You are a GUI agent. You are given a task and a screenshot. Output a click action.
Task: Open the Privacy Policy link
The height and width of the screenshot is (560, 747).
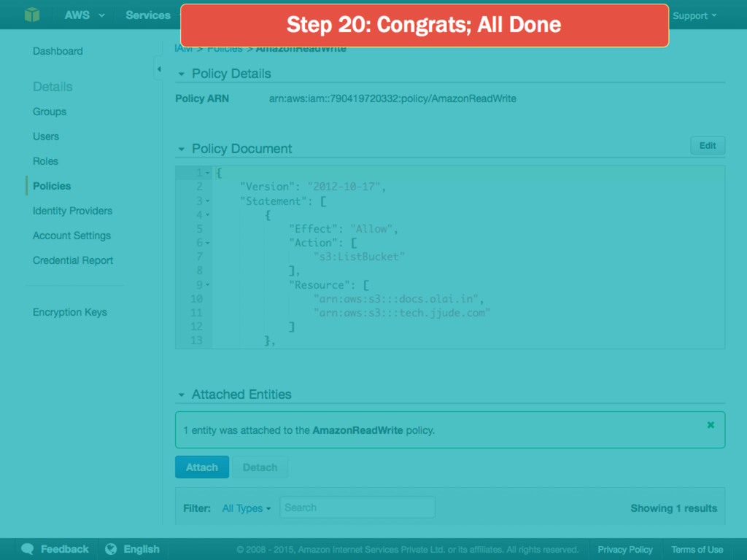[x=625, y=550]
